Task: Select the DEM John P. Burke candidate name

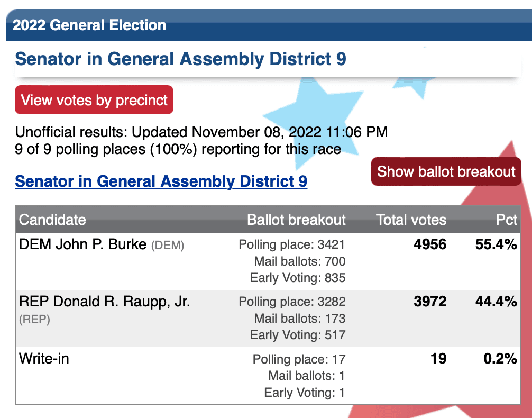Action: pyautogui.click(x=83, y=244)
